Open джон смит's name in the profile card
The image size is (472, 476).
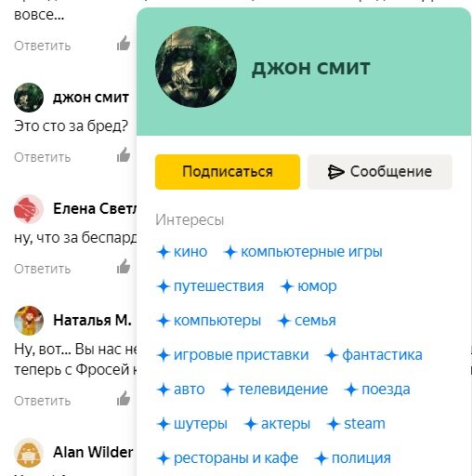(x=311, y=68)
